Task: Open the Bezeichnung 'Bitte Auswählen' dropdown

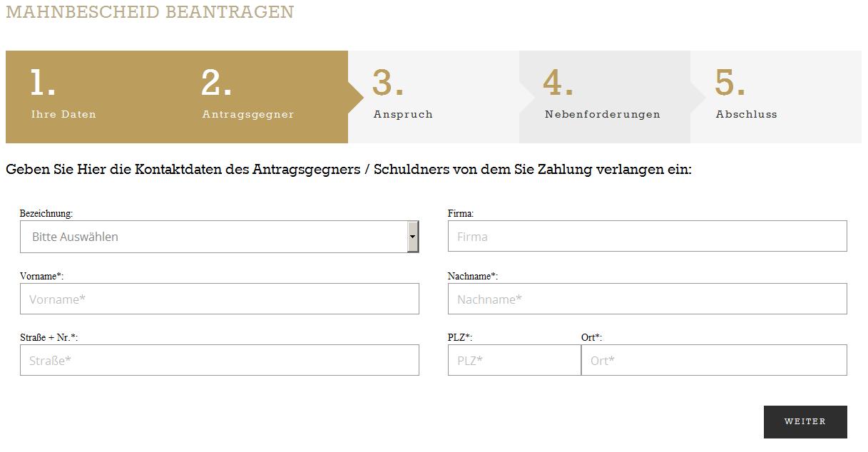Action: (x=213, y=237)
